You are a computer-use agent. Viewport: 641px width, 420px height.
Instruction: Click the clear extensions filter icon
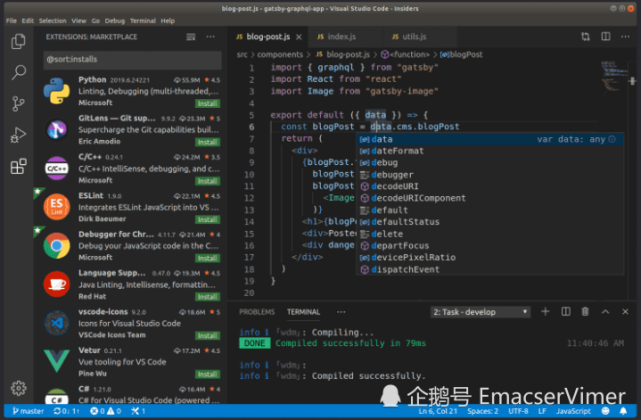[x=191, y=37]
